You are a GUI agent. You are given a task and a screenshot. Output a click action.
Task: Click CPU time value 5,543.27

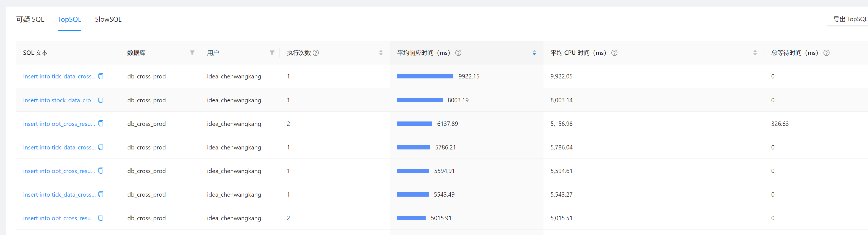(561, 194)
